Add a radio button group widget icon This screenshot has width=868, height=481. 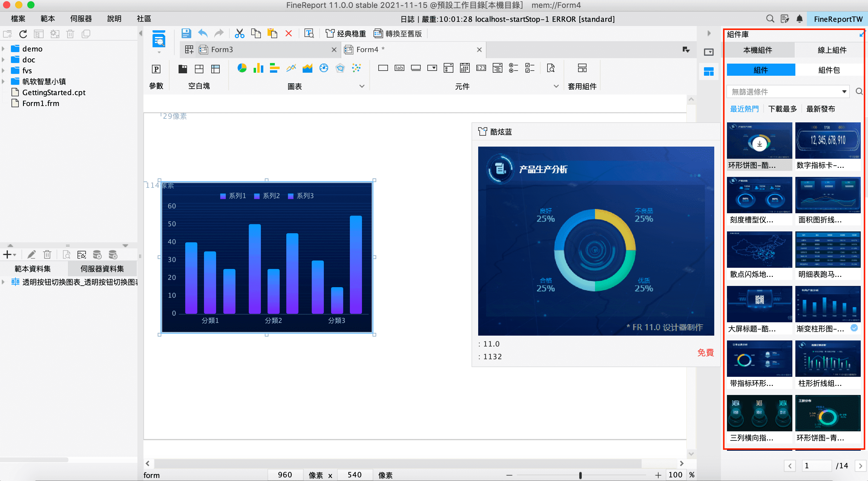514,68
